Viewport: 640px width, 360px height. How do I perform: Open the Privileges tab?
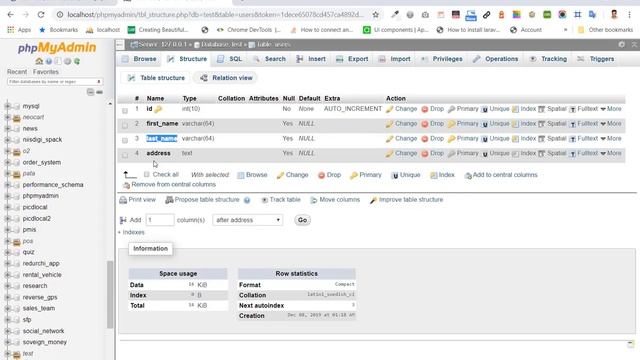[x=442, y=59]
